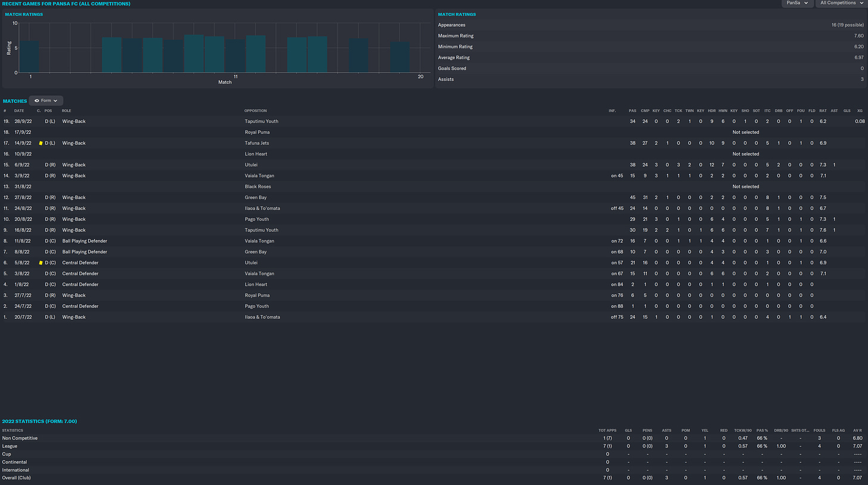The width and height of the screenshot is (868, 485).
Task: Click Non Competitive average rating 6.80
Action: click(857, 438)
